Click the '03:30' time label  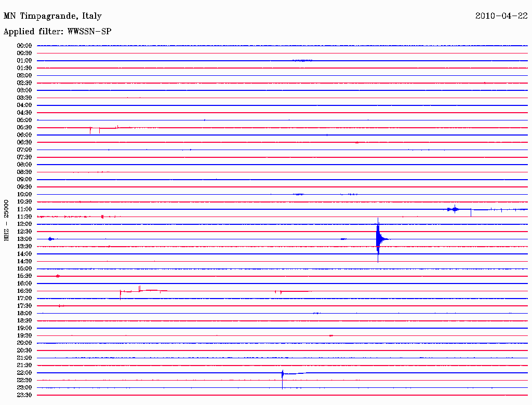pos(24,98)
